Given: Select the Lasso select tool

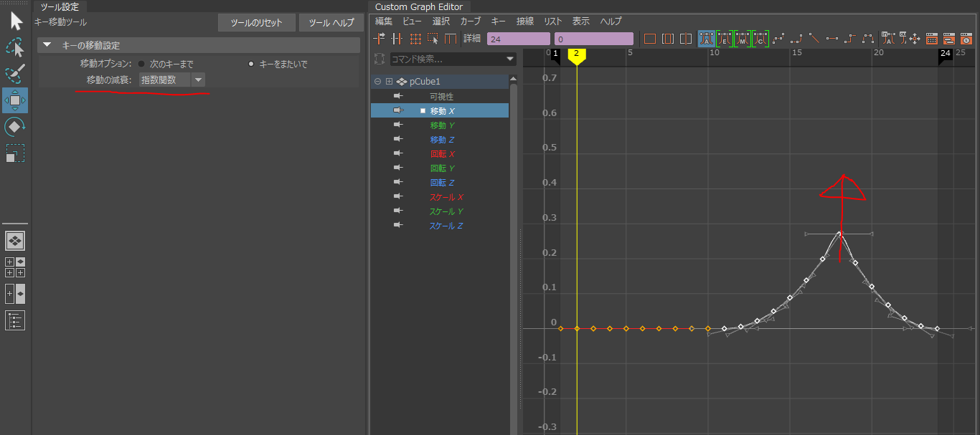Looking at the screenshot, I should point(15,47).
